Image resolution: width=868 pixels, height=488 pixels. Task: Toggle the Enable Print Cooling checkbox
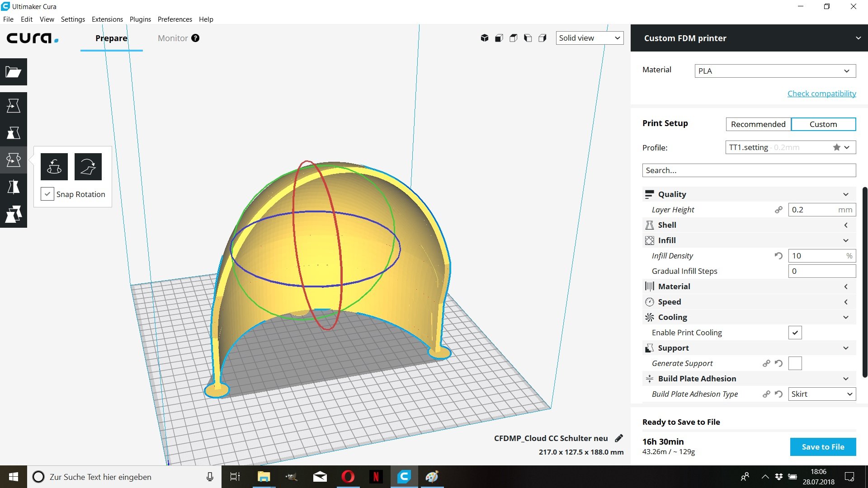click(795, 333)
